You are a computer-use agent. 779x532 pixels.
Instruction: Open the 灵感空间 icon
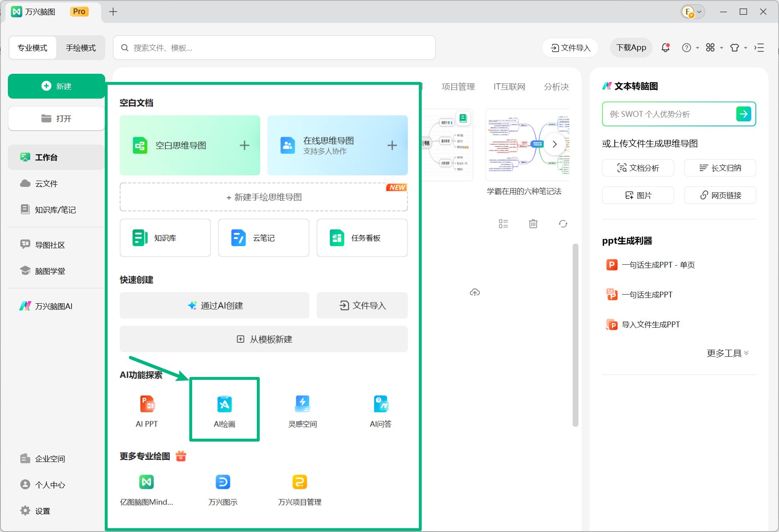[302, 404]
